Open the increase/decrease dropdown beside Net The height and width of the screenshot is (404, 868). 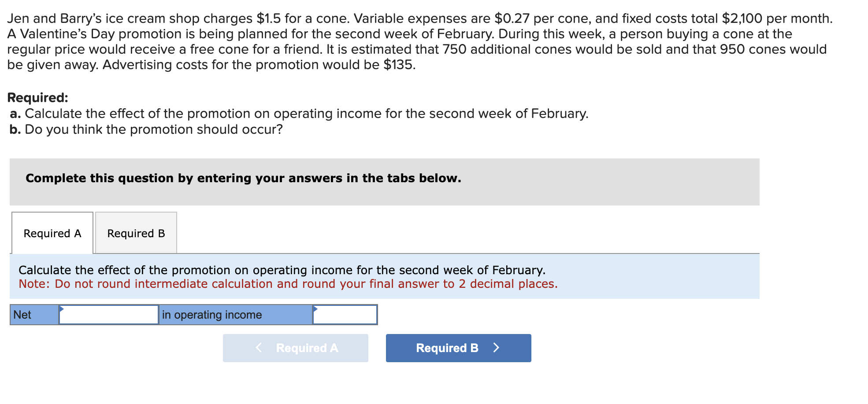109,315
